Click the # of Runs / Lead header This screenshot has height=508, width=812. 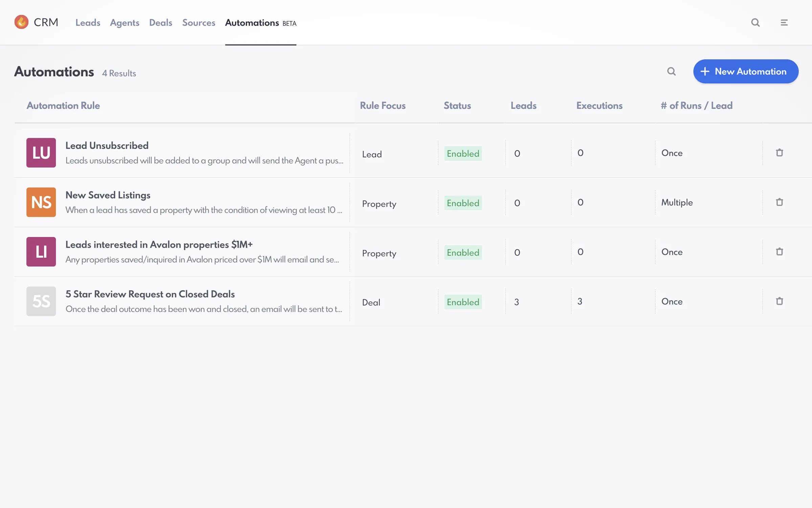click(x=697, y=106)
